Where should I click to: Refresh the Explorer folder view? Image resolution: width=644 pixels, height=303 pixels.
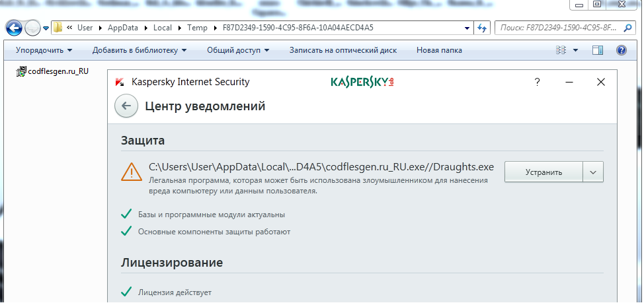[482, 28]
